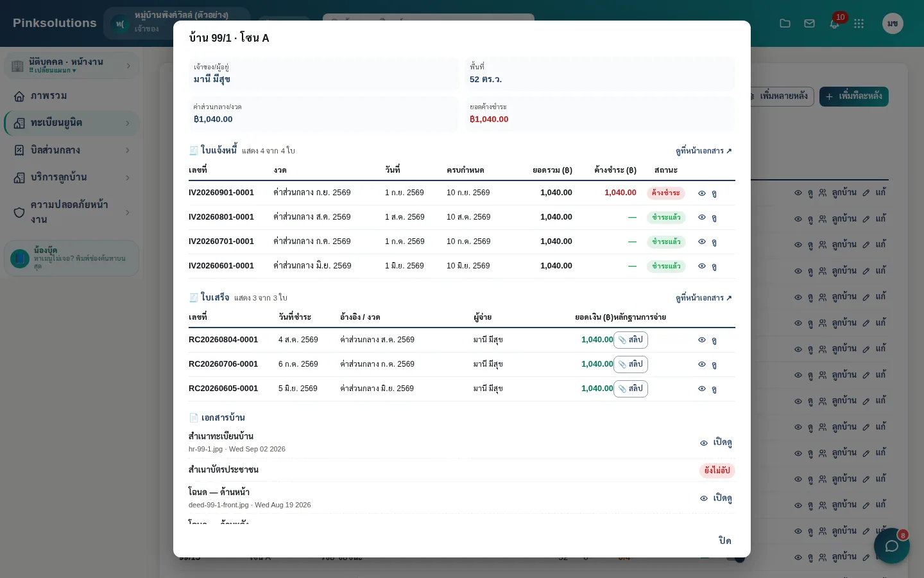Click the red ฿1,040.00 under ยอดค้างชำระ
Screen dimensions: 924x578
(x=489, y=119)
